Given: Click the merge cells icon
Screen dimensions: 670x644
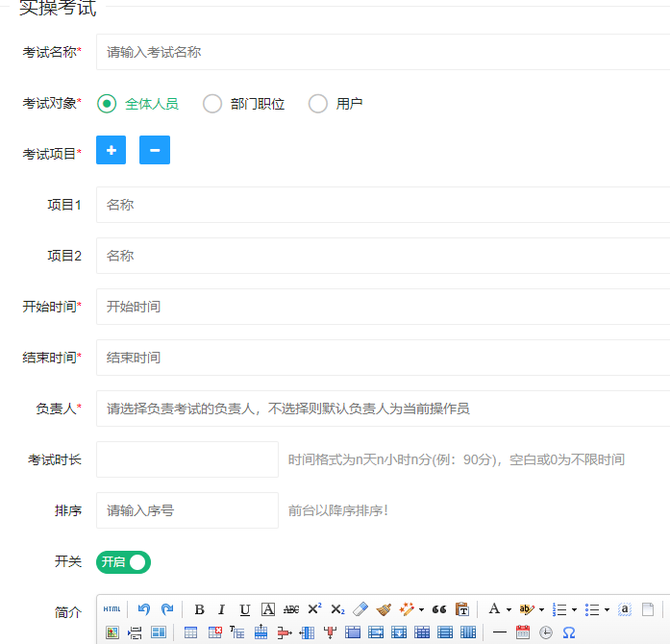Looking at the screenshot, I should (x=353, y=632).
